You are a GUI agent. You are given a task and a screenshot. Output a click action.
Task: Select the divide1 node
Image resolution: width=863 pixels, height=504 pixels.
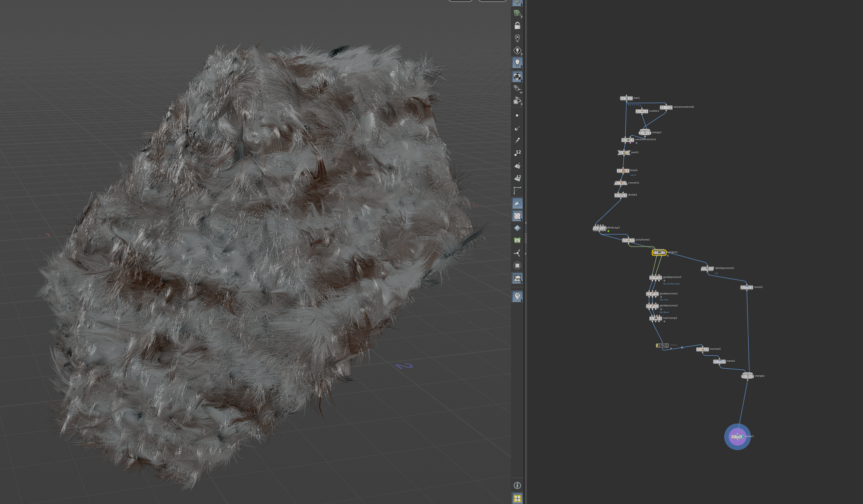[621, 195]
